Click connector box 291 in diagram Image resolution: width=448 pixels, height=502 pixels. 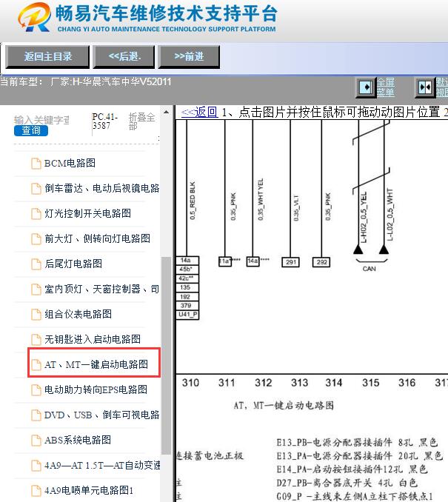tap(290, 262)
